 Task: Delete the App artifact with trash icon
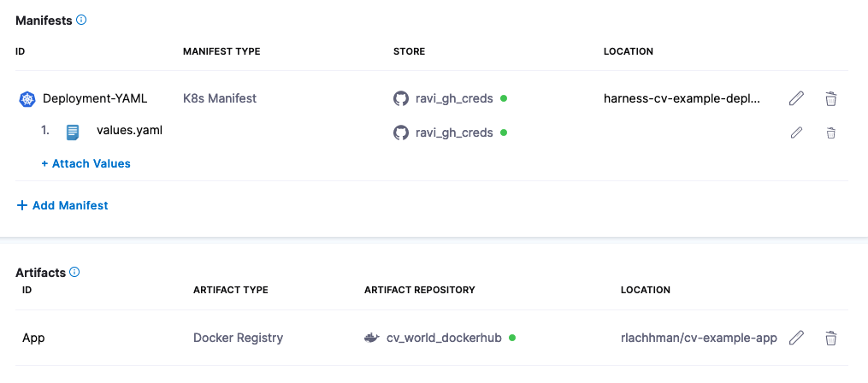(x=830, y=338)
